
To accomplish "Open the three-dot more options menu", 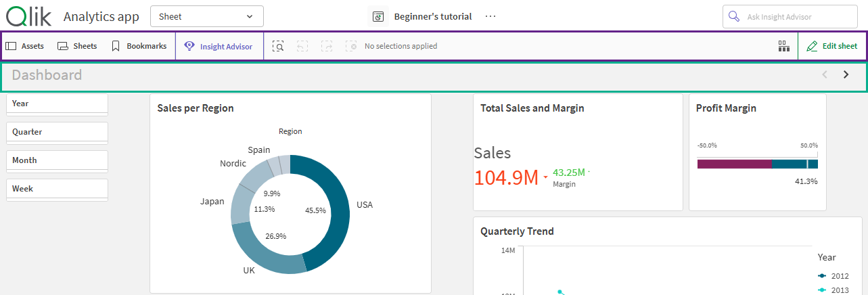I will pos(491,16).
